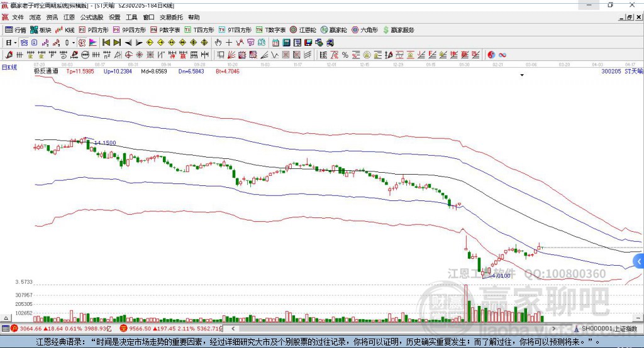Click the 300205 stock code label

pos(611,71)
